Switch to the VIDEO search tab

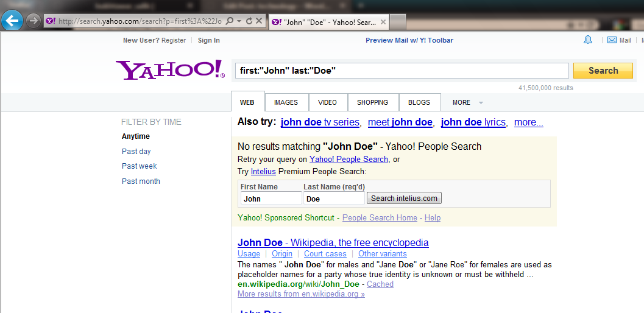327,102
